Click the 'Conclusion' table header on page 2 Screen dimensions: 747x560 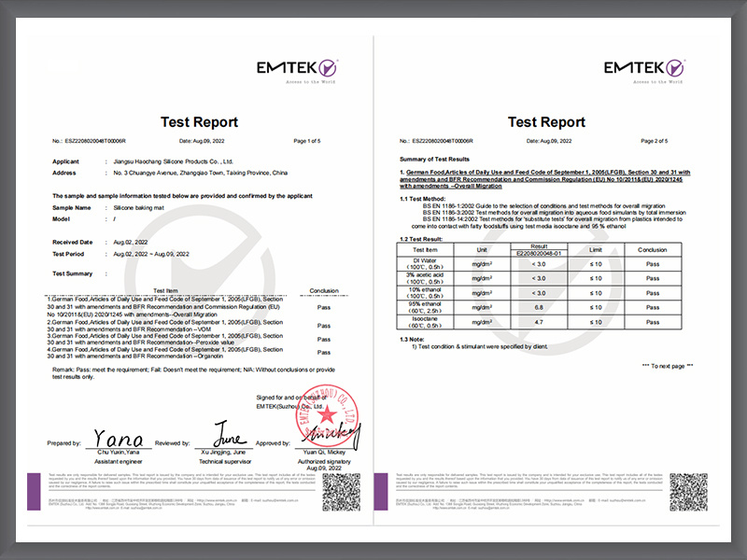tap(652, 249)
